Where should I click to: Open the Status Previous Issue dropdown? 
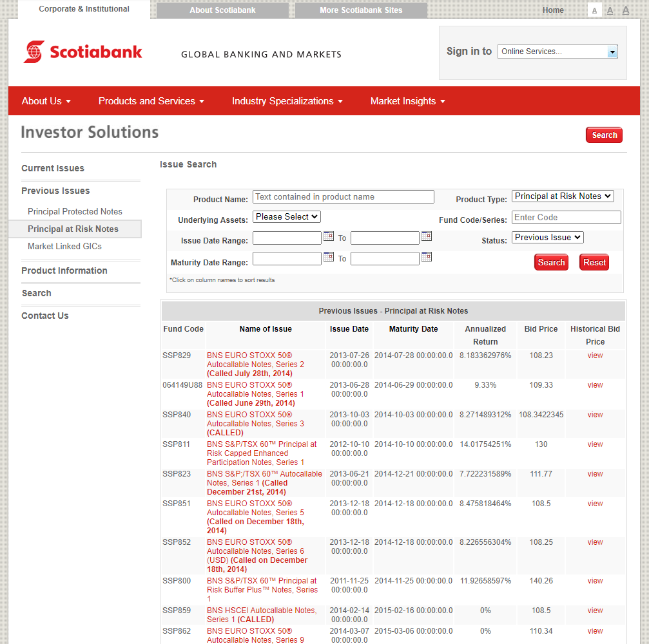548,238
